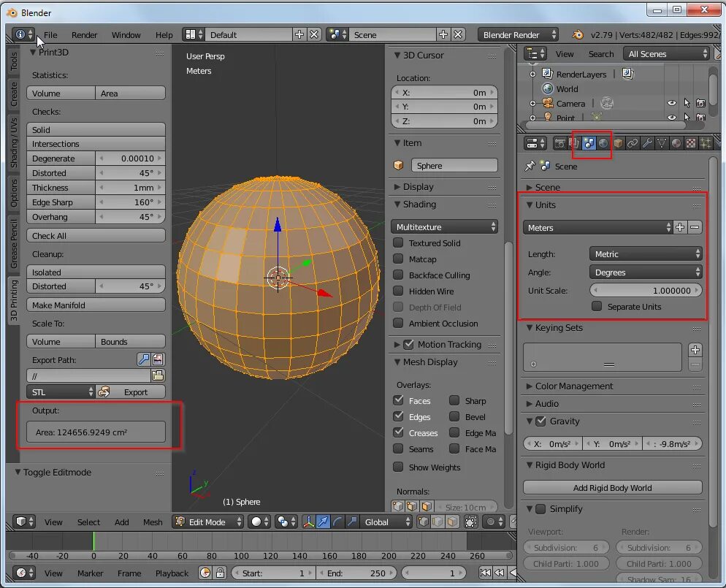Enable Hidden Wire display

398,291
